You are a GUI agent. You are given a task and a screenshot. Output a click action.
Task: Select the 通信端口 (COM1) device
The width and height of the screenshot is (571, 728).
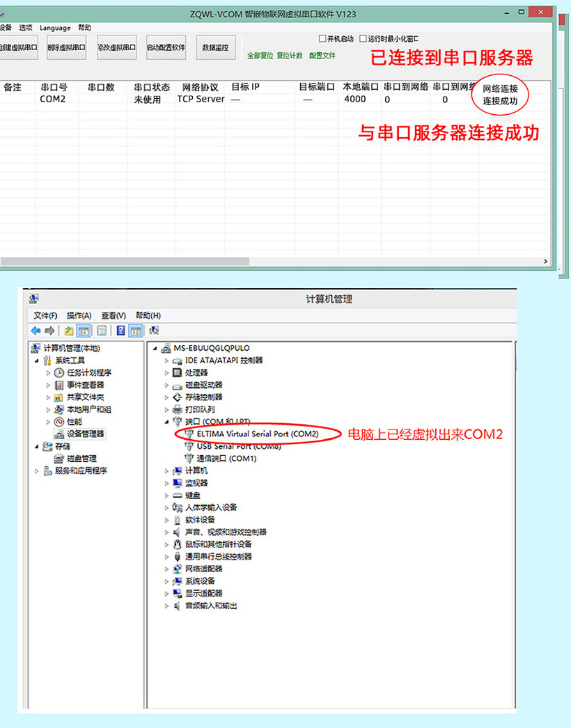point(226,459)
